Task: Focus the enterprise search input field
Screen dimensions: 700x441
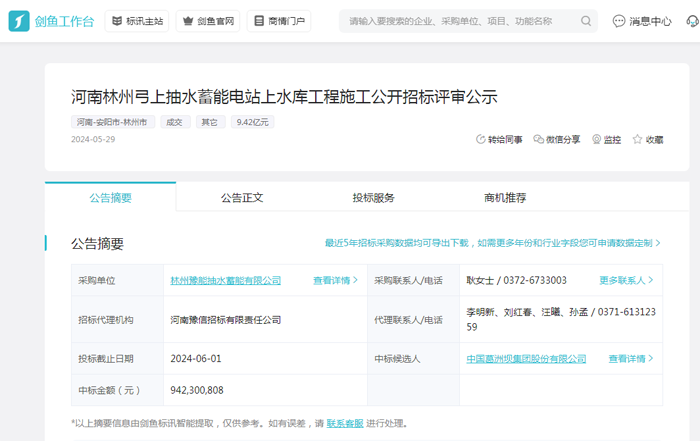Action: (460, 21)
